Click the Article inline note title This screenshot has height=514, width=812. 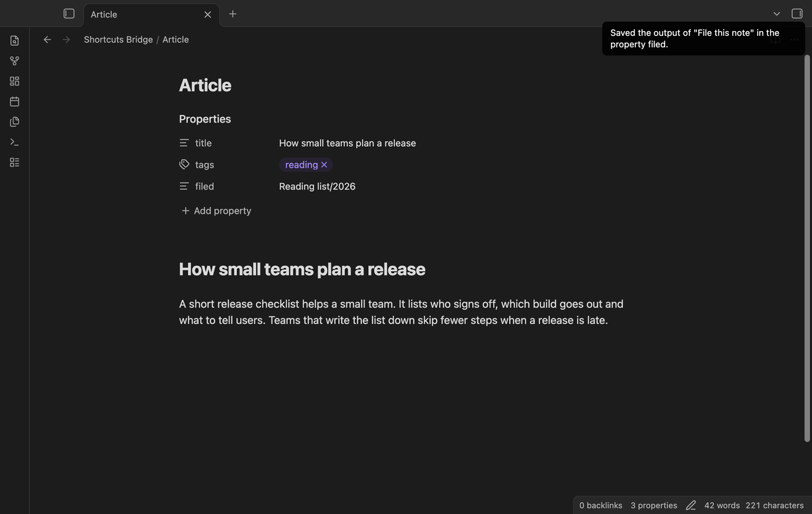(x=205, y=85)
